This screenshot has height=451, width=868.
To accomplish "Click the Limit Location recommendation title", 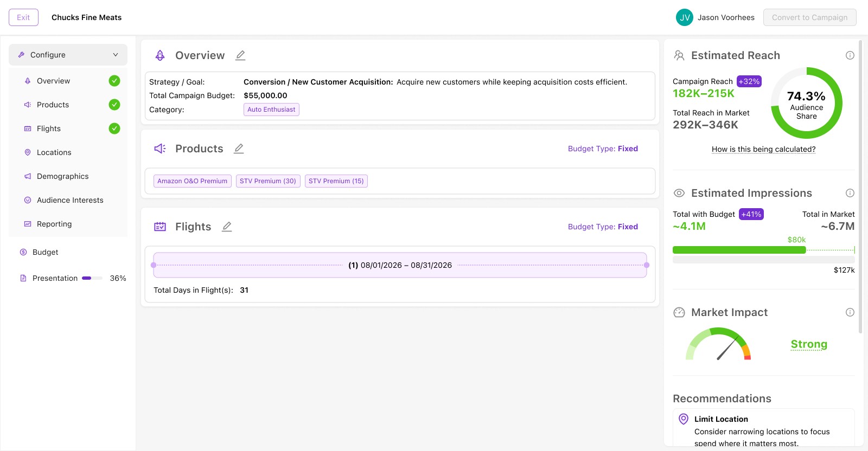I will point(721,419).
